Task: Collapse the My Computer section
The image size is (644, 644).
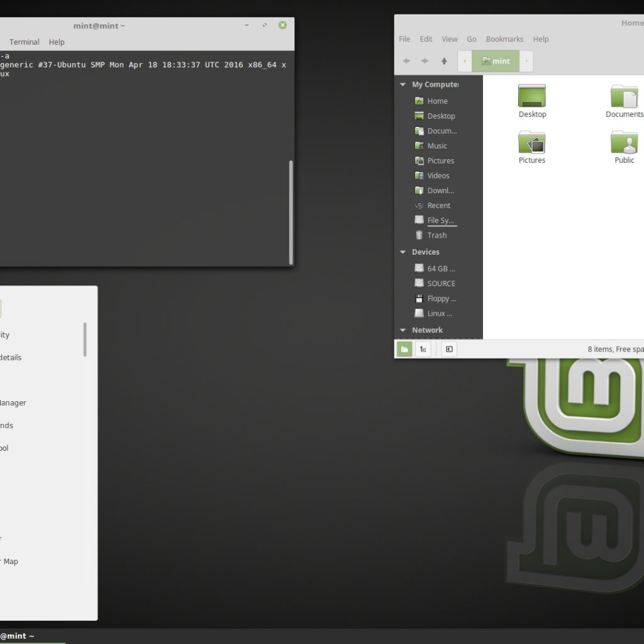Action: [403, 85]
